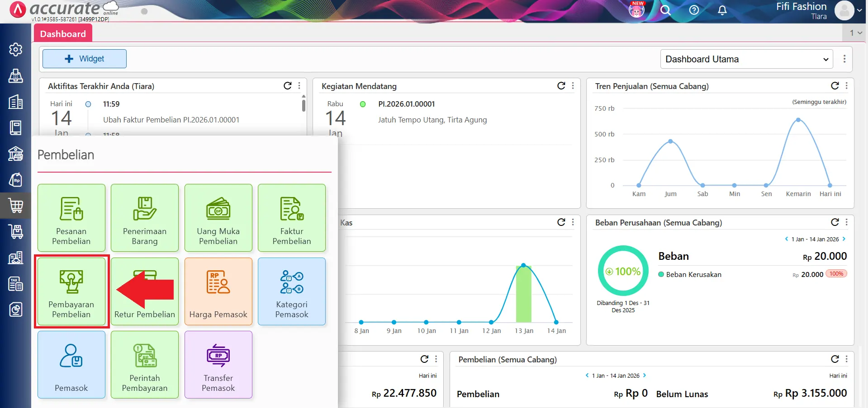Open Faktur Pembelian tile
868x408 pixels.
[292, 218]
